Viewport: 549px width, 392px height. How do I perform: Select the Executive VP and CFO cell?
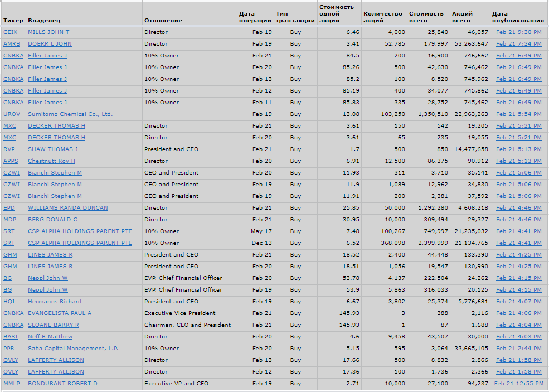tap(190, 384)
